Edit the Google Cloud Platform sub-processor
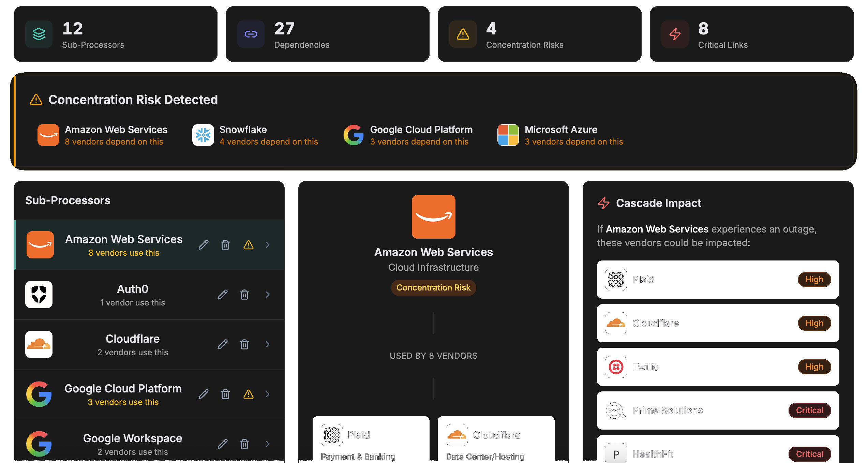Viewport: 868px width, 463px height. click(204, 394)
